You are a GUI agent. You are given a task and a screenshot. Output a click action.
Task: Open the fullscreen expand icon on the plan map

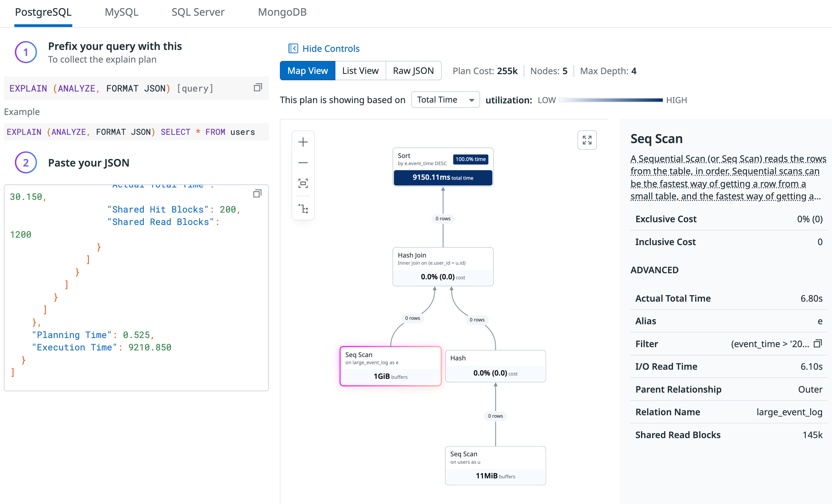(587, 140)
